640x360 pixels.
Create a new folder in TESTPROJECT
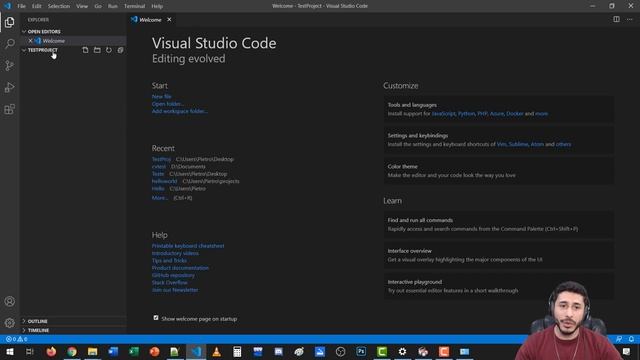click(97, 50)
